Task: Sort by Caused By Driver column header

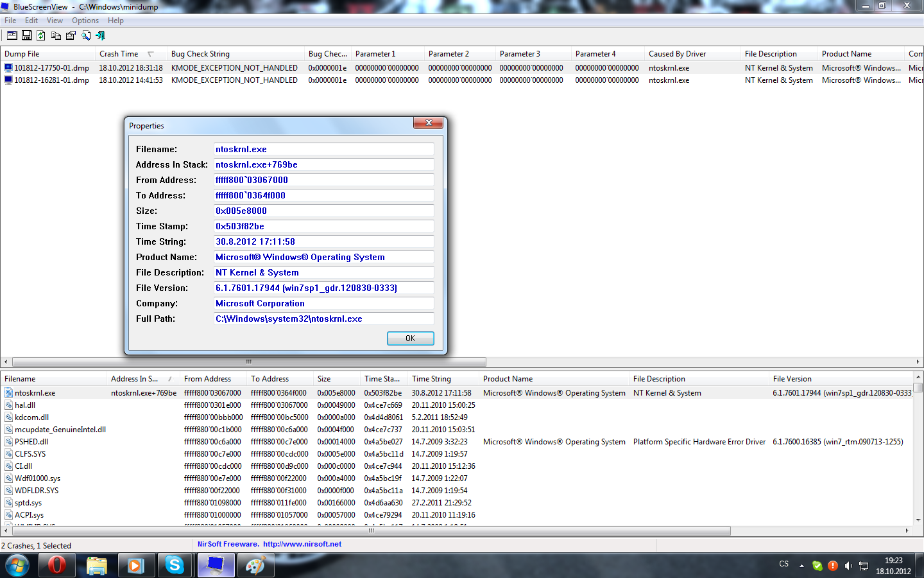Action: coord(693,54)
